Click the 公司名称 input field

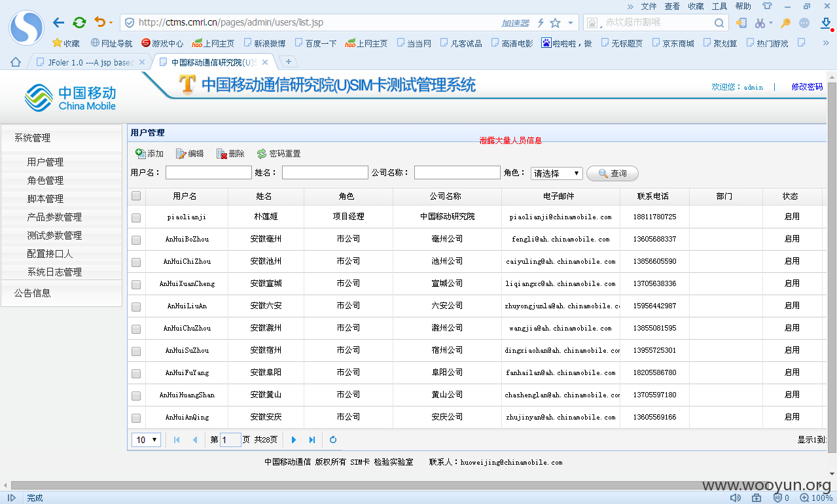tap(457, 173)
